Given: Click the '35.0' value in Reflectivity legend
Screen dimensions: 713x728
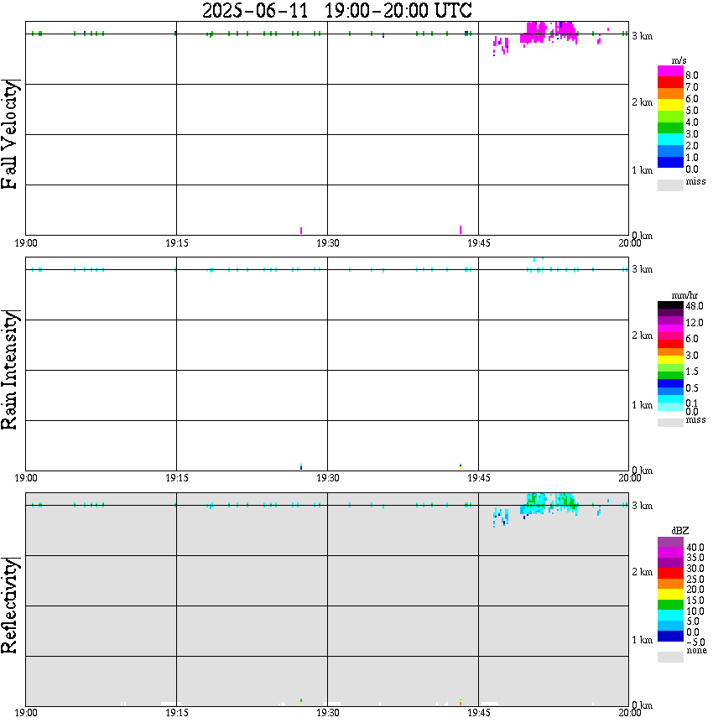Looking at the screenshot, I should [695, 558].
